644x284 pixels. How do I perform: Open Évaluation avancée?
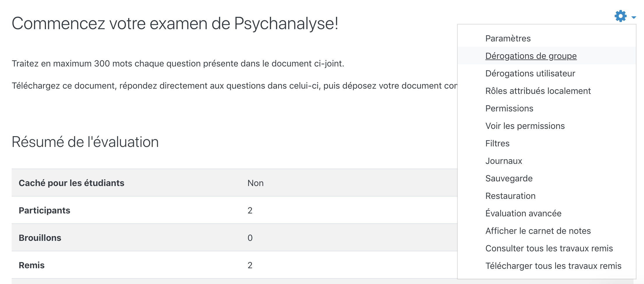tap(523, 213)
